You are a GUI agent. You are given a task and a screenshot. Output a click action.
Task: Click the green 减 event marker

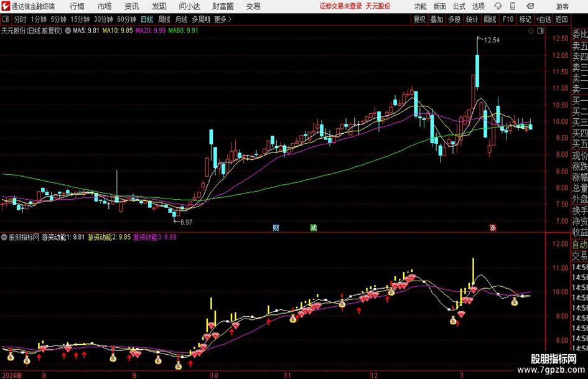point(313,227)
